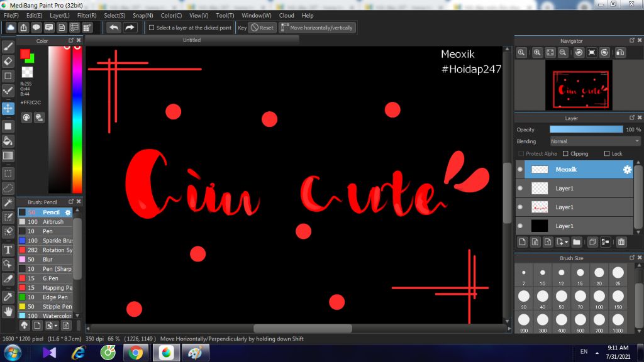Select brush size 1000 preset
This screenshot has width=644, height=362.
click(x=618, y=323)
